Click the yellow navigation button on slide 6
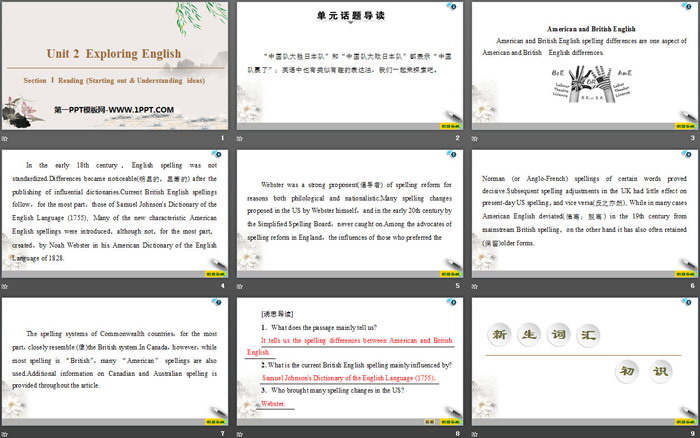Image resolution: width=700 pixels, height=438 pixels. pos(685,274)
